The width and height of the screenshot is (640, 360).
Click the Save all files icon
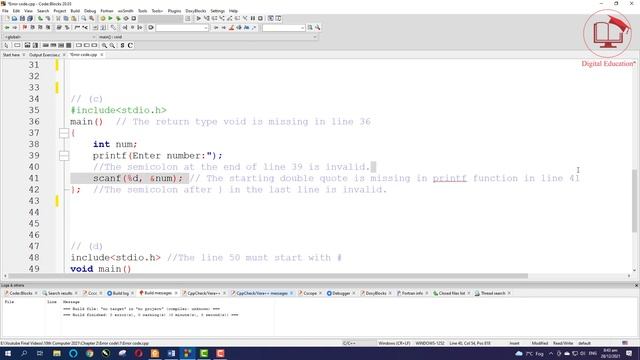(30, 18)
